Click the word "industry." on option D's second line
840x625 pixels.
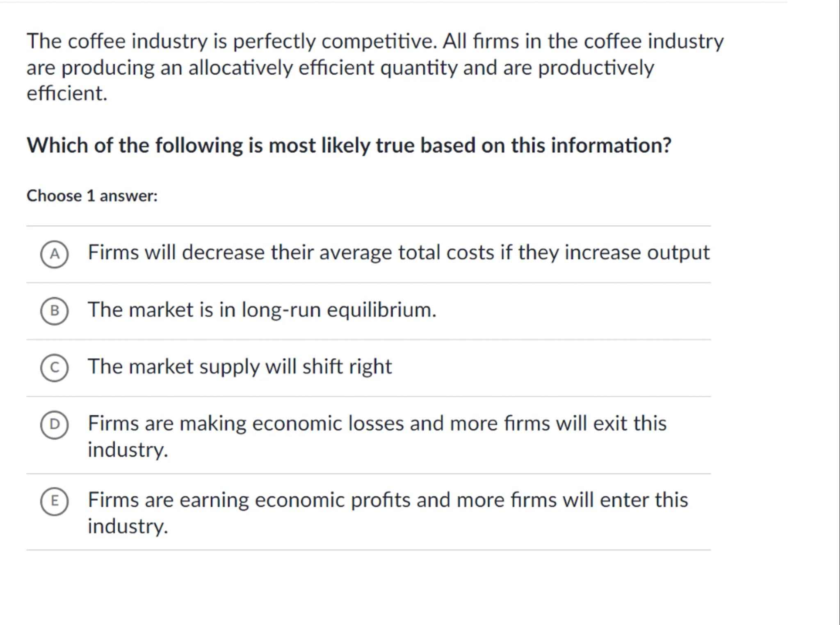tap(128, 450)
